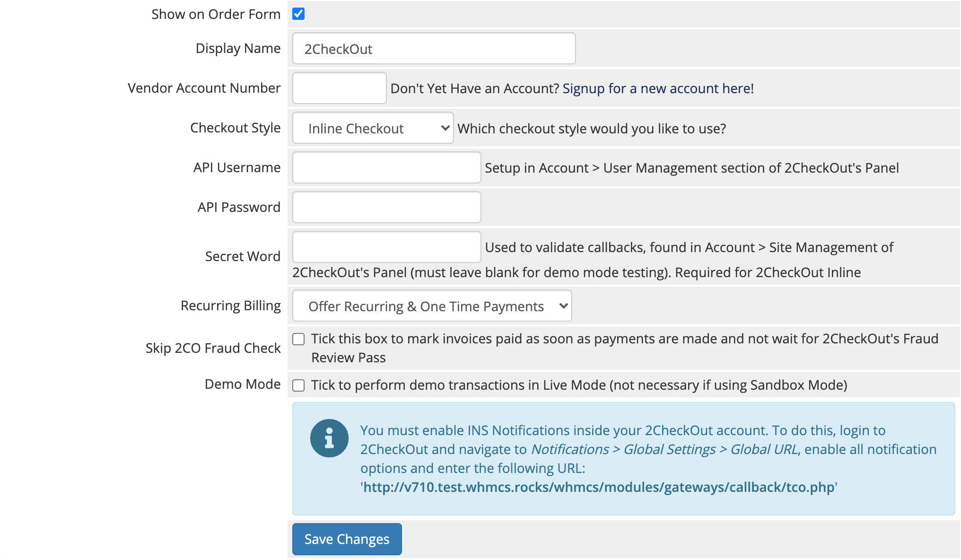961x560 pixels.
Task: Focus the Secret Word input box
Action: [x=386, y=247]
